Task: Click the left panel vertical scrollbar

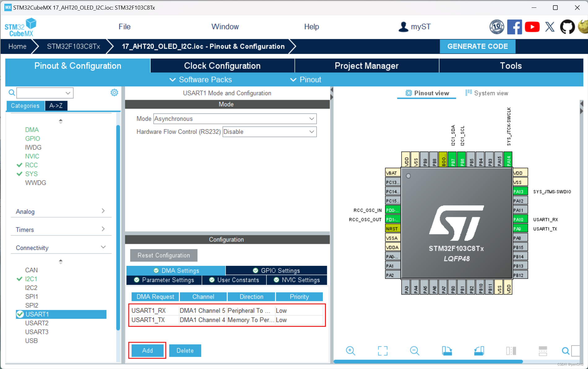Action: (118, 228)
